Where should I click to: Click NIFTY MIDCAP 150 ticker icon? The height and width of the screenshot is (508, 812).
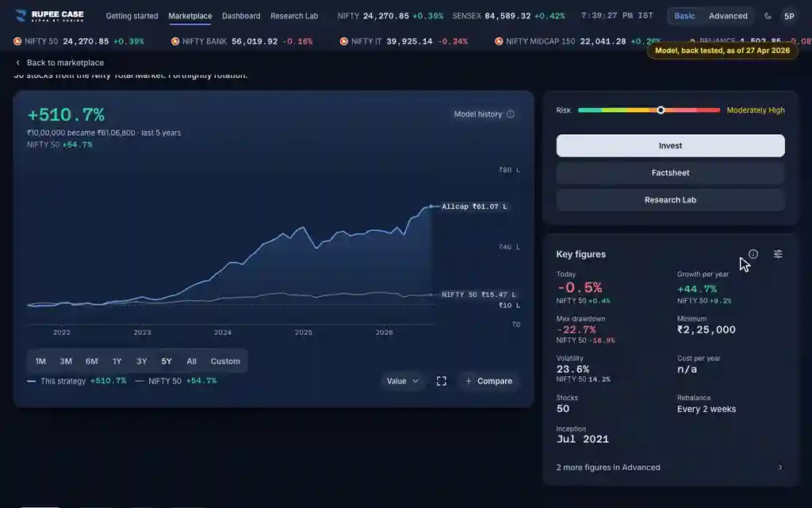[499, 41]
